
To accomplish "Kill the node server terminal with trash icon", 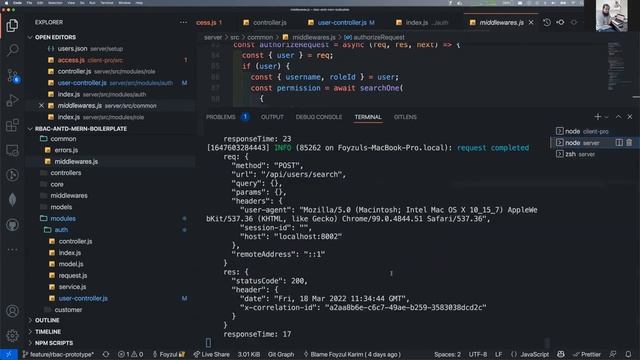I will (x=629, y=142).
